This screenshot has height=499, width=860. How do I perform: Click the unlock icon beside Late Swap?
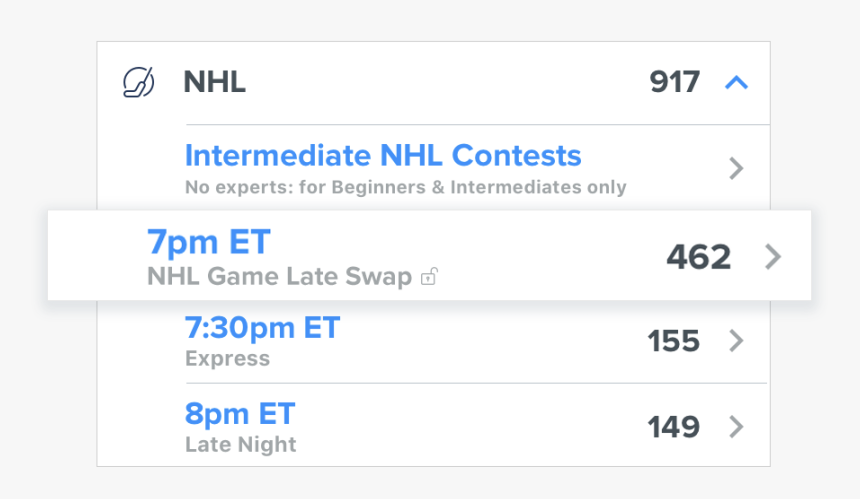coord(428,277)
